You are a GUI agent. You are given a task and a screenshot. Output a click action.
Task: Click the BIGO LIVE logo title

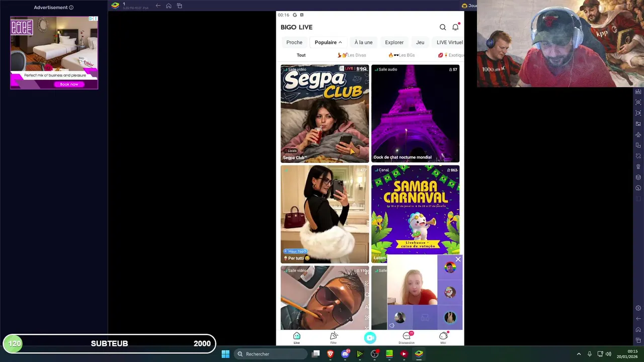click(x=296, y=27)
